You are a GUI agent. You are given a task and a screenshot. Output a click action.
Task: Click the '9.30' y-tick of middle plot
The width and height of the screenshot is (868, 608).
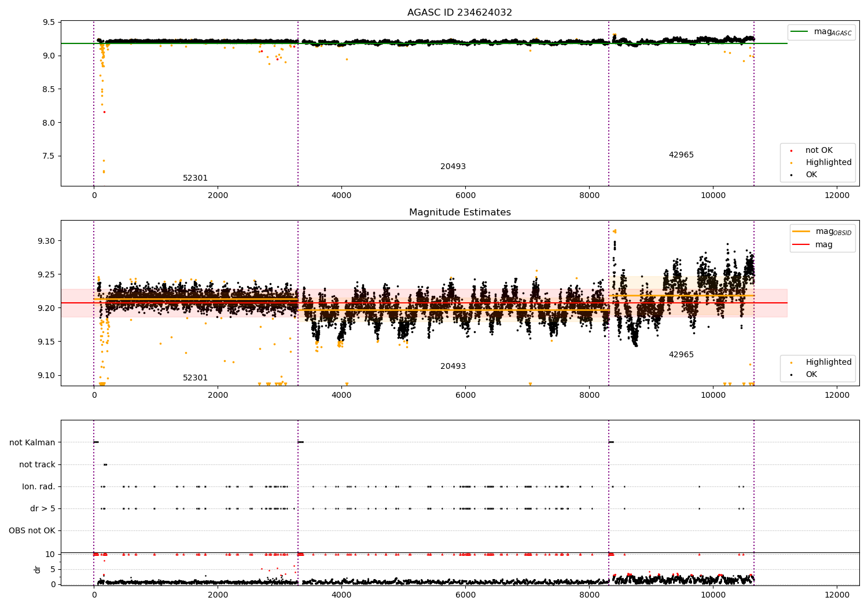(x=47, y=241)
